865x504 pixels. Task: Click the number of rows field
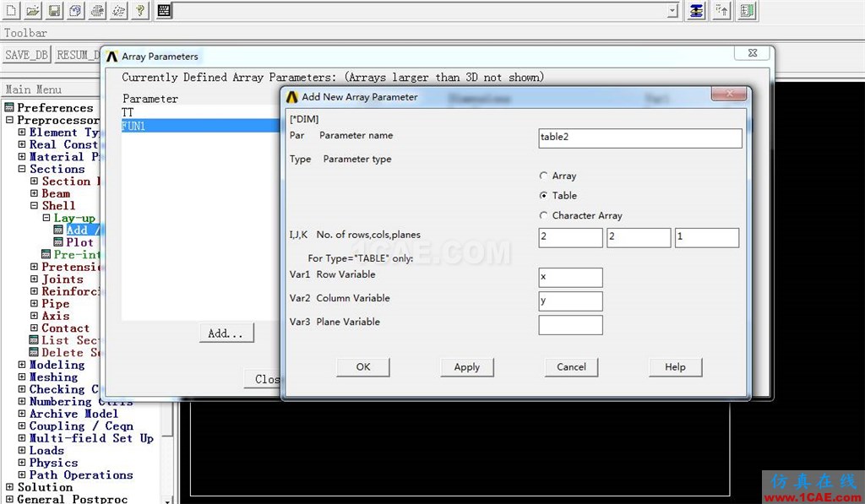pos(570,238)
